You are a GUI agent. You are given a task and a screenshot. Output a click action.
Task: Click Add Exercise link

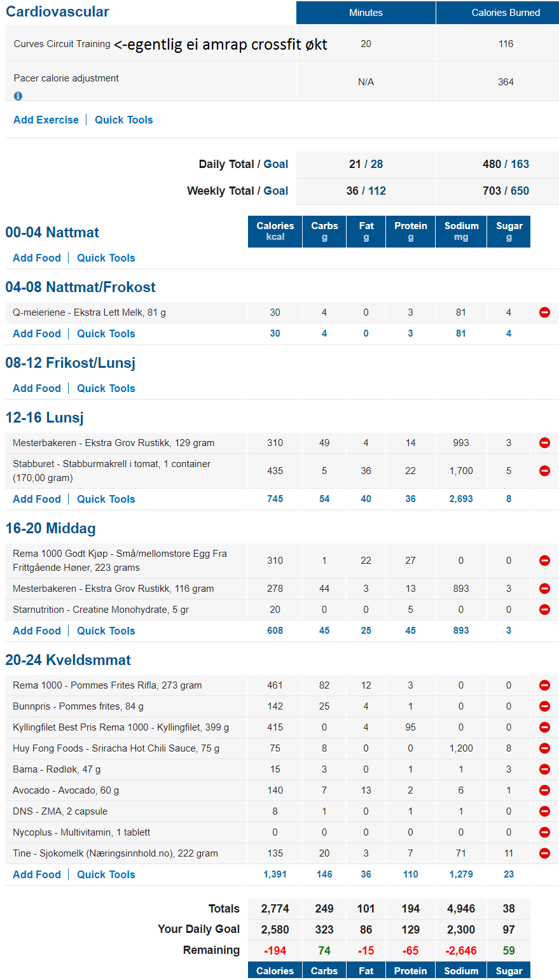46,120
